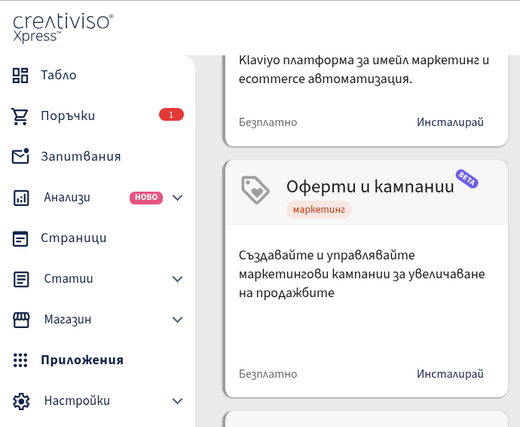This screenshot has height=427, width=520.
Task: Click the Магазин storefront icon
Action: pos(21,320)
